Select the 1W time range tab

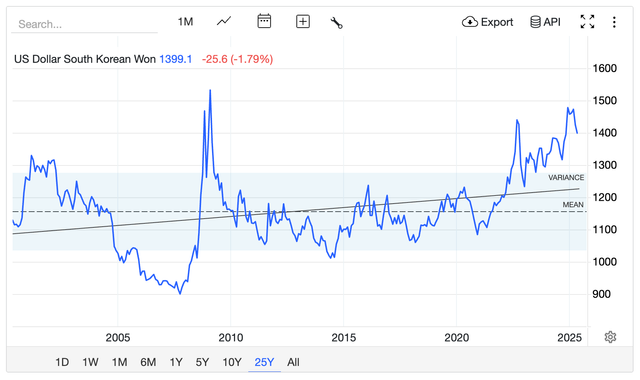tap(90, 362)
